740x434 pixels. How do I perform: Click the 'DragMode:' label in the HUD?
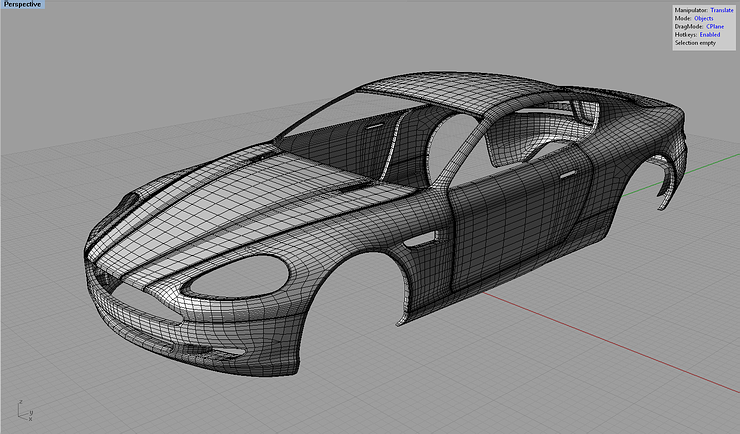(x=689, y=26)
